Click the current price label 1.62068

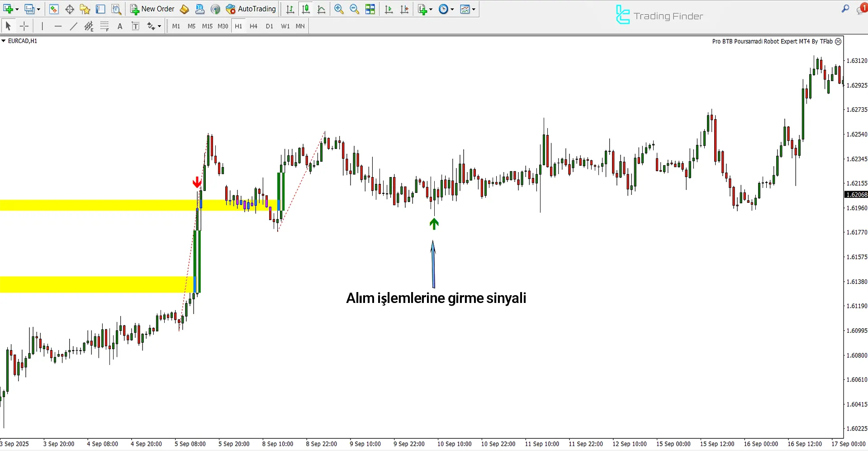tap(856, 195)
